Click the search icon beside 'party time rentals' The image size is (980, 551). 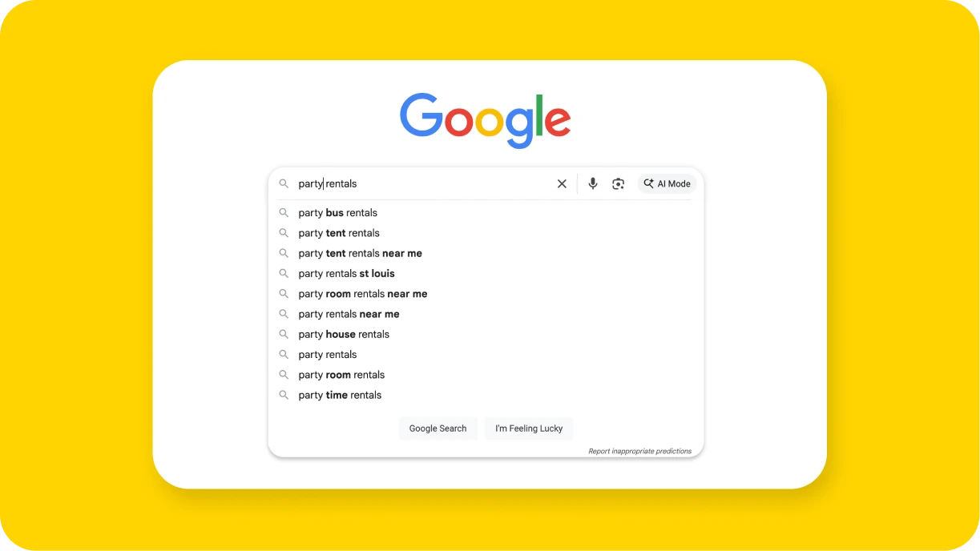(284, 395)
